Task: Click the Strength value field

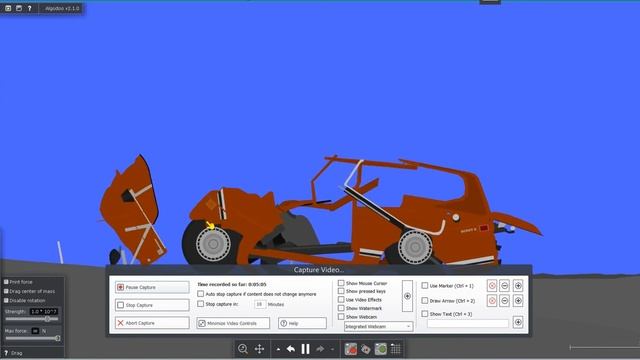Action: tap(44, 311)
